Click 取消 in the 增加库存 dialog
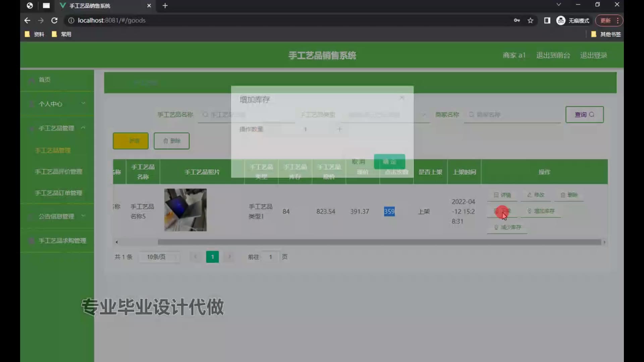The height and width of the screenshot is (362, 644). [358, 162]
